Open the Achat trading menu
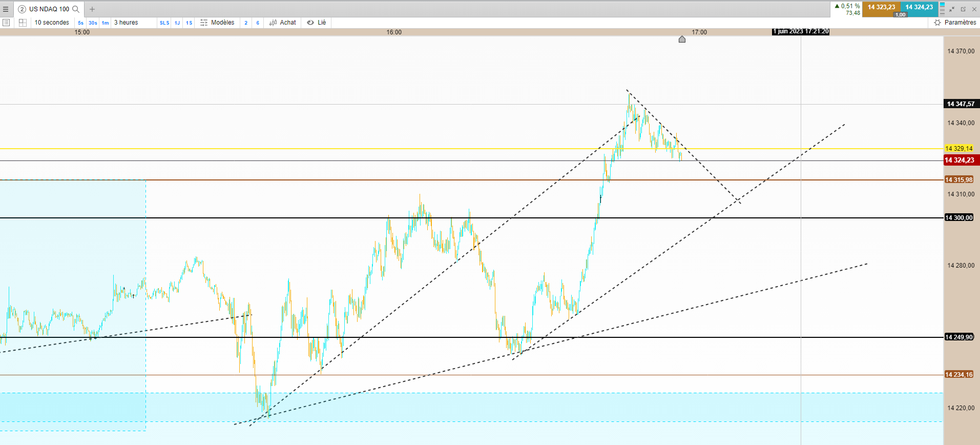The image size is (980, 445). 288,23
